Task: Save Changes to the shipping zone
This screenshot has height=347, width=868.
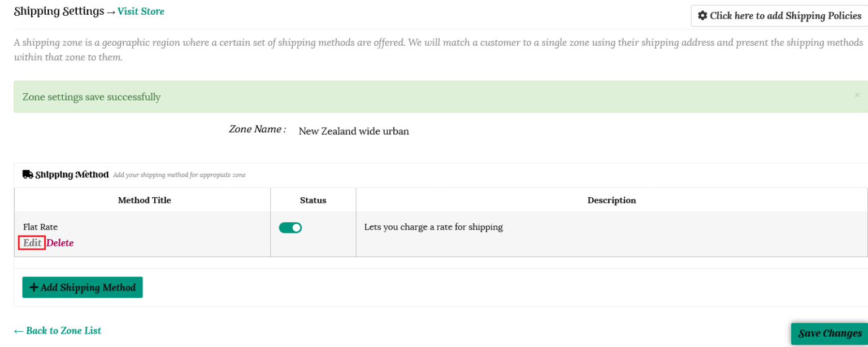Action: [x=829, y=333]
